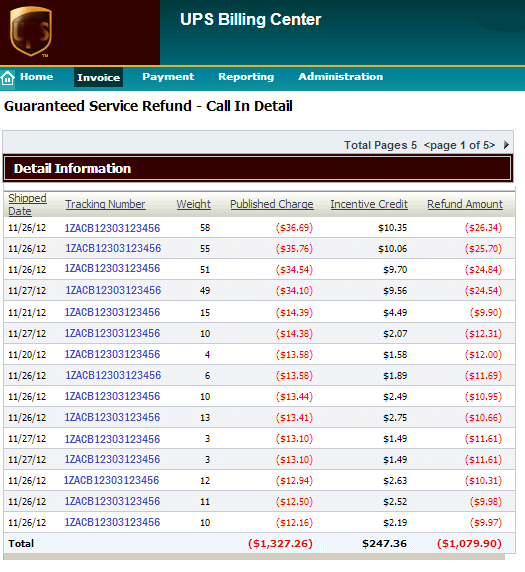
Task: Sort by Published Charge column
Action: click(272, 204)
